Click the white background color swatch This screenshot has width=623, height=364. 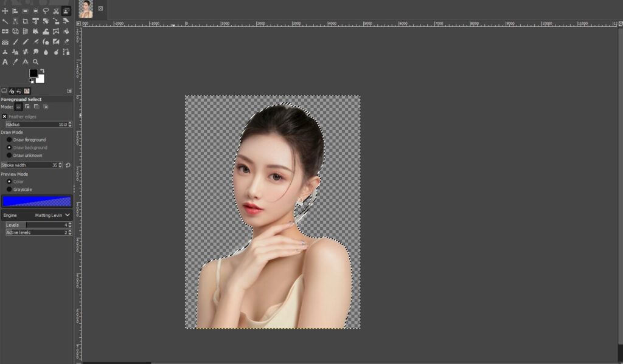[41, 80]
